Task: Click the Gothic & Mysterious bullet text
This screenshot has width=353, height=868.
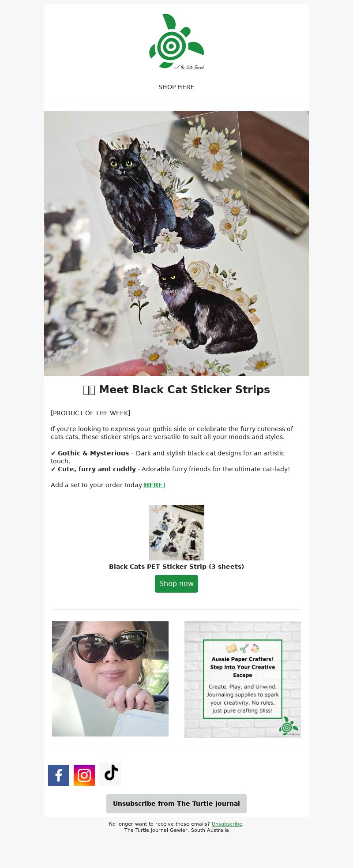Action: pos(93,453)
